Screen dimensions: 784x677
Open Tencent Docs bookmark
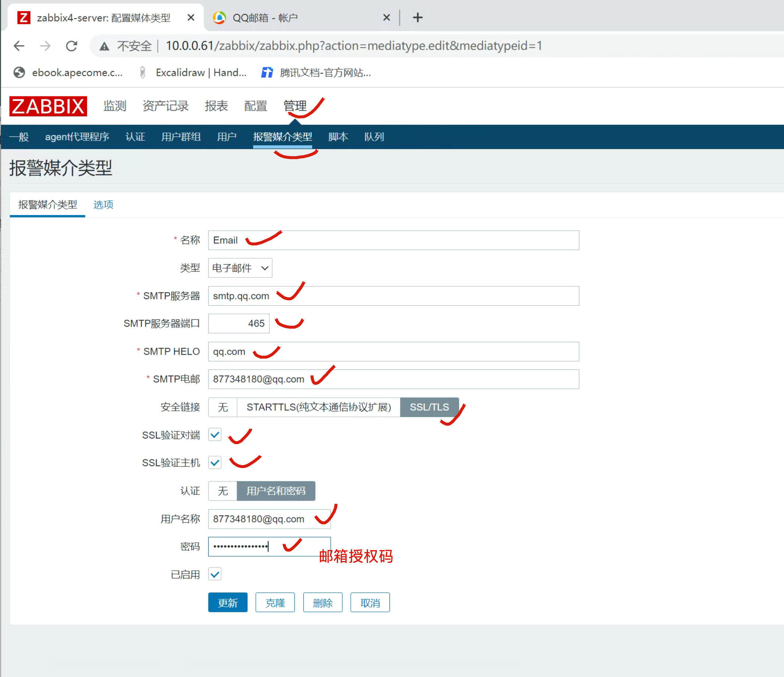316,72
